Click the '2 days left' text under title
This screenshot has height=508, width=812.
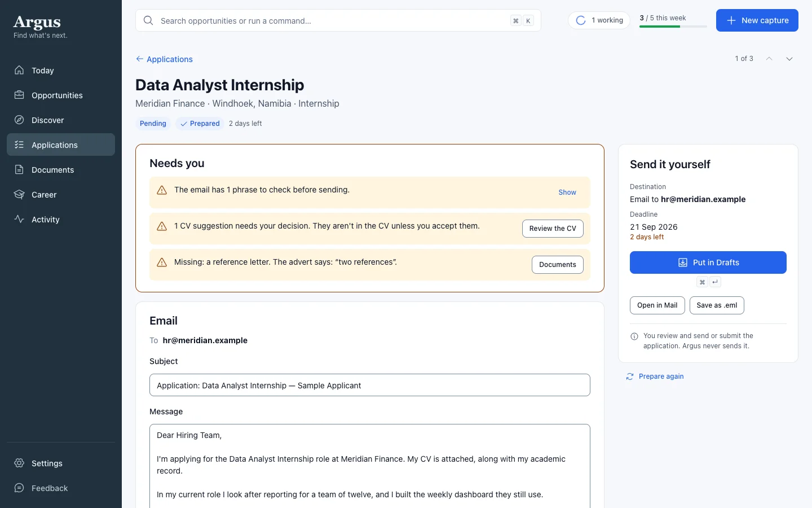tap(245, 124)
